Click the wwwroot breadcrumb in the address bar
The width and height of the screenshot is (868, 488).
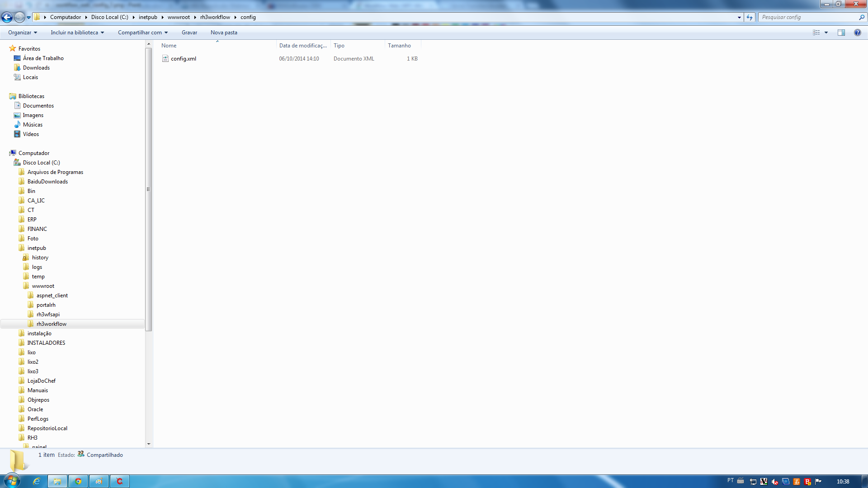tap(179, 17)
